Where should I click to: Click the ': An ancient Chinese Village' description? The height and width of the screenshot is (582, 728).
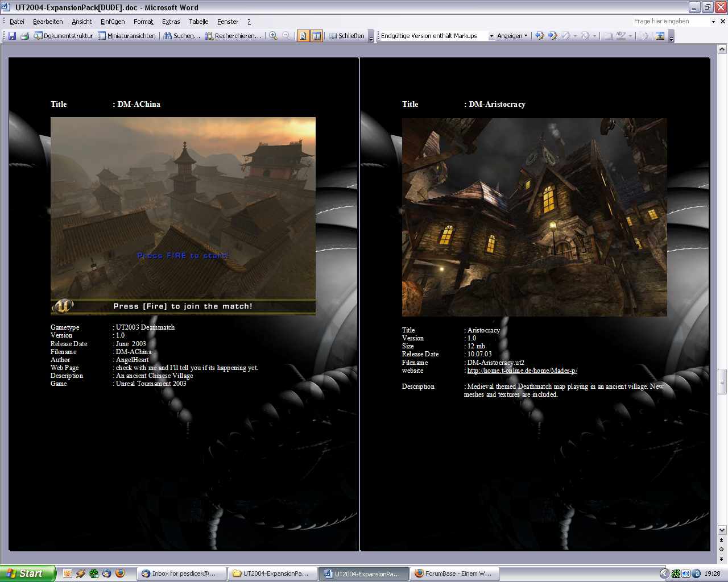click(153, 376)
